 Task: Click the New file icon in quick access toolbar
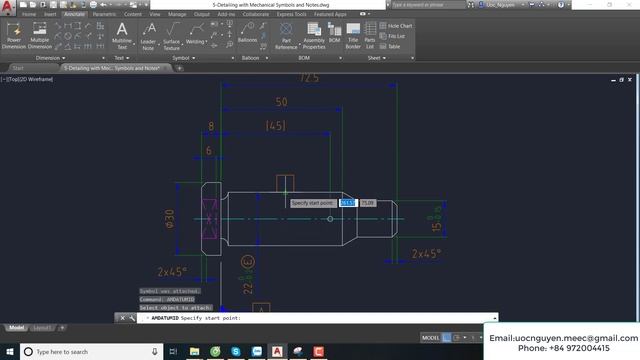23,4
